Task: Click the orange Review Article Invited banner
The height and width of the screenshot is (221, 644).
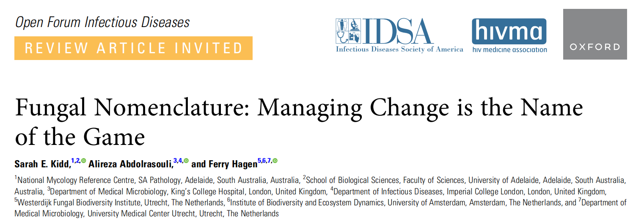Action: [133, 48]
